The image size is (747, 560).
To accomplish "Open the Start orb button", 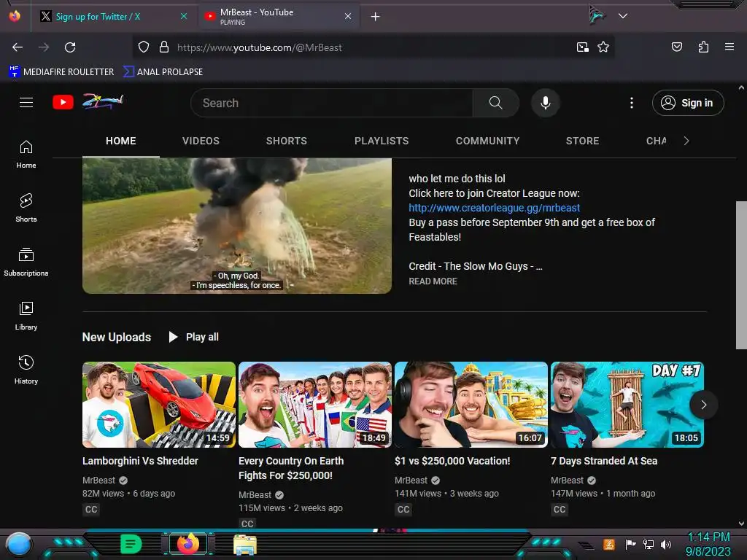I will [19, 545].
